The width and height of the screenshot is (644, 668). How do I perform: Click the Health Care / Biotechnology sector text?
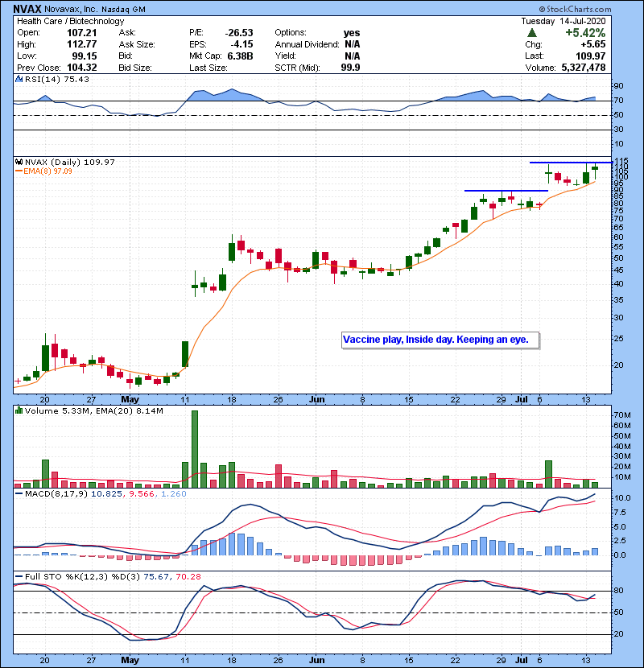click(x=70, y=21)
